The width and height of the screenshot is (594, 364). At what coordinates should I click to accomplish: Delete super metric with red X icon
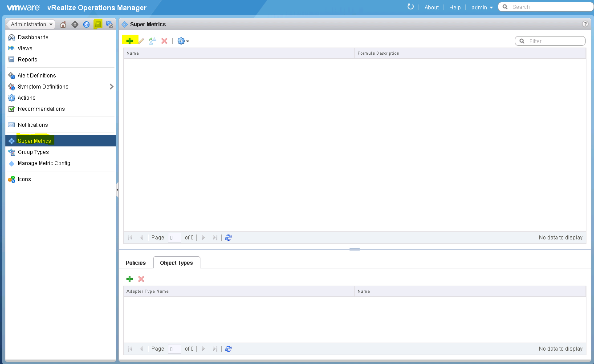click(x=164, y=41)
